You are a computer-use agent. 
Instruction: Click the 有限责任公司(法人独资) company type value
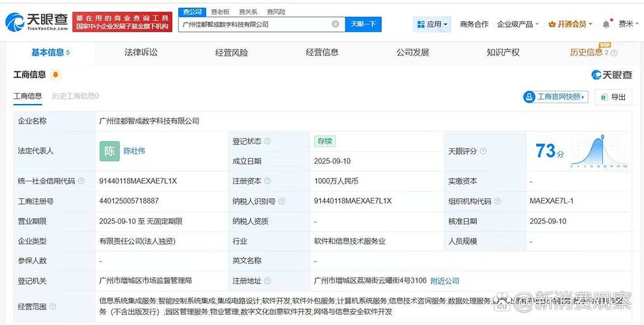pos(137,241)
